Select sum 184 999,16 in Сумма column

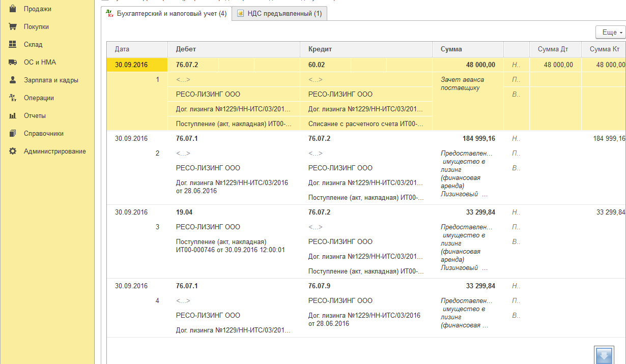(x=478, y=138)
